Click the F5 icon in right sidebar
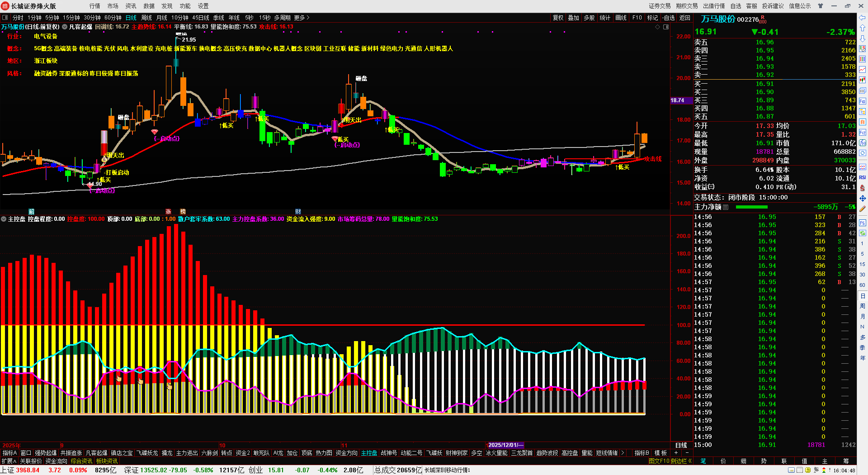Viewport: 868px width, 475px height. [x=862, y=223]
